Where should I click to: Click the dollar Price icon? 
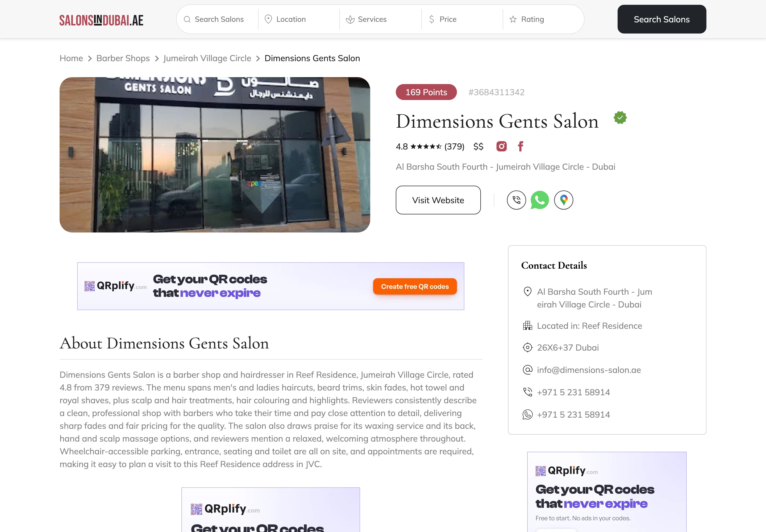[x=431, y=19]
